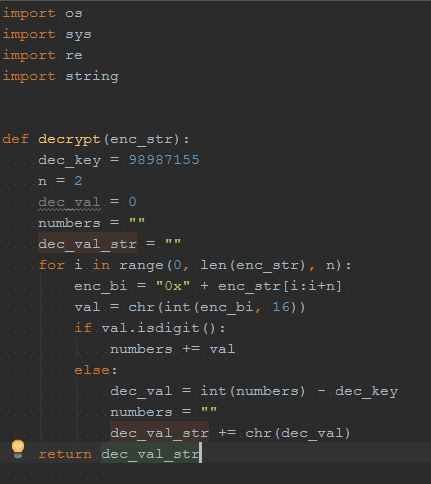This screenshot has width=431, height=484.
Task: Click the 'decrypt' function name
Action: pos(69,139)
